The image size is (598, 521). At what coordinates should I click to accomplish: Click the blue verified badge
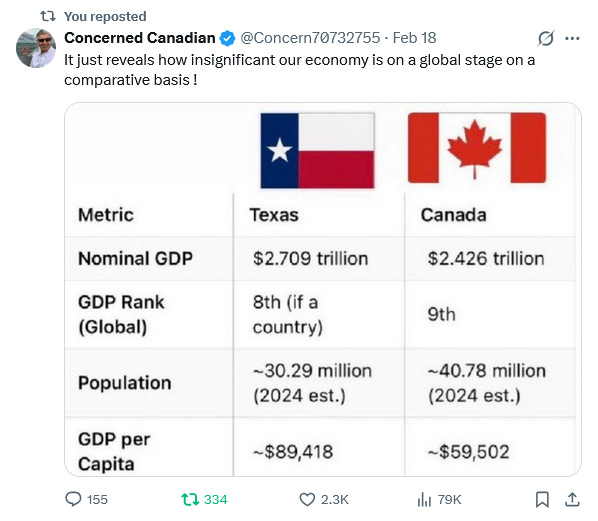click(x=228, y=38)
